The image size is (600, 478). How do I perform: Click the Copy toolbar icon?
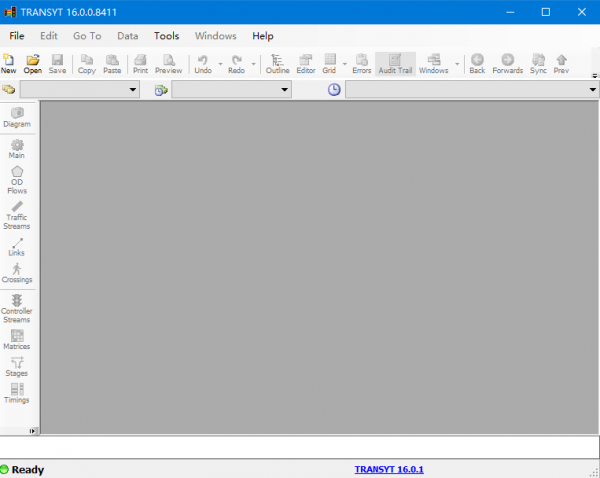pyautogui.click(x=87, y=64)
